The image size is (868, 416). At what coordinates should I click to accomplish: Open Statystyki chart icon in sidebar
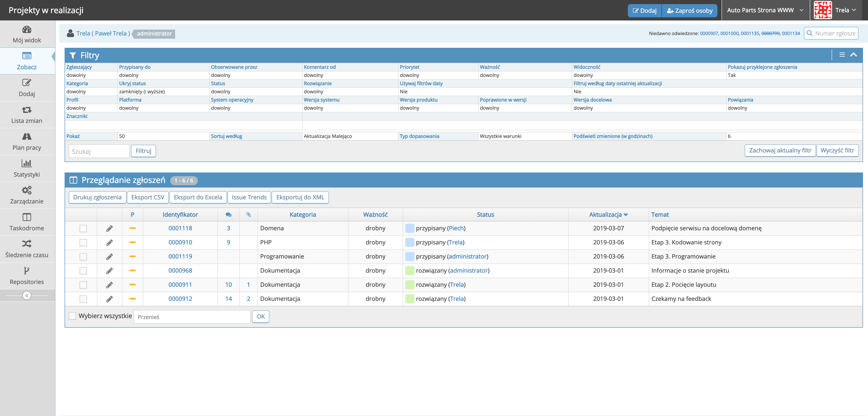coord(27,163)
